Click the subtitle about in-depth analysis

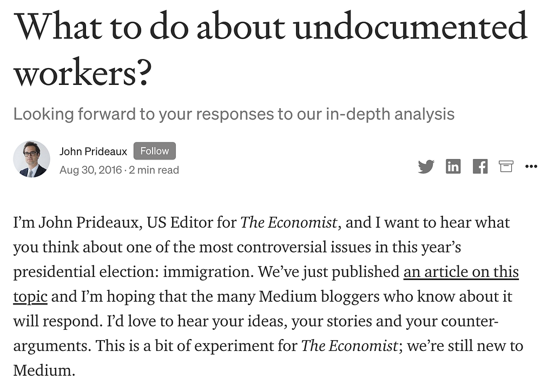[234, 114]
